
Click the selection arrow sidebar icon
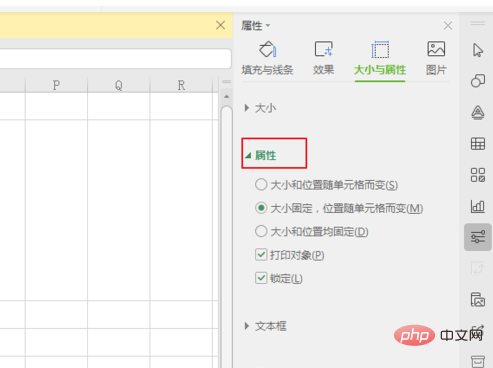(478, 50)
